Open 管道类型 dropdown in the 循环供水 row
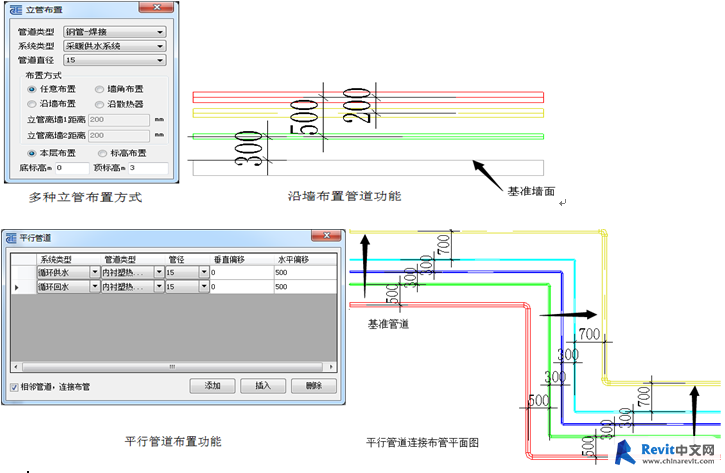This screenshot has height=473, width=725. pyautogui.click(x=159, y=272)
